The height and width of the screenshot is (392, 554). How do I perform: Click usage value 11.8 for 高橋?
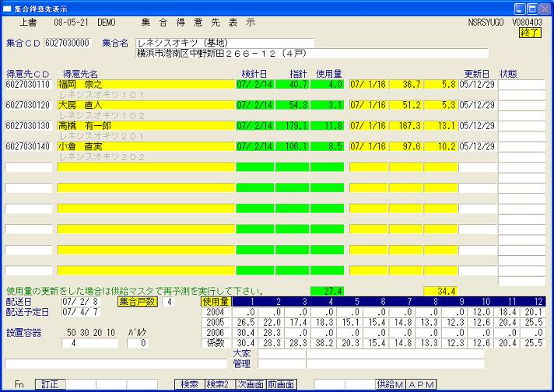(327, 126)
